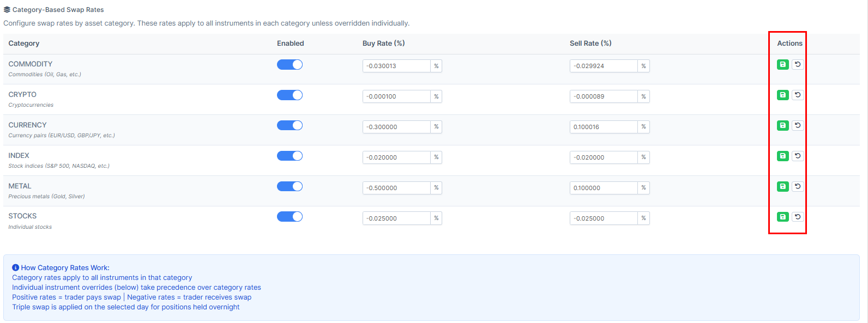Reset the STOCKS row rates
Viewport: 868px width, 323px height.
[x=798, y=217]
